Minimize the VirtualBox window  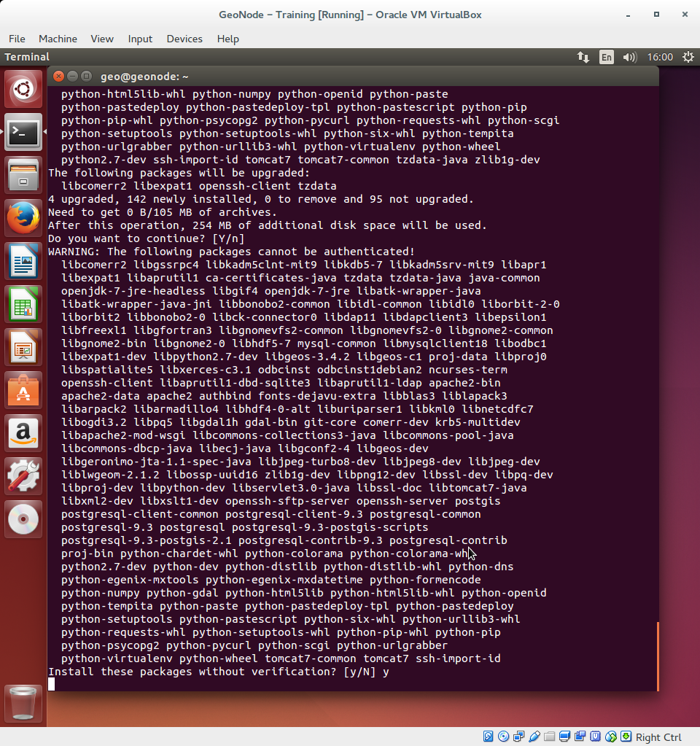point(628,15)
